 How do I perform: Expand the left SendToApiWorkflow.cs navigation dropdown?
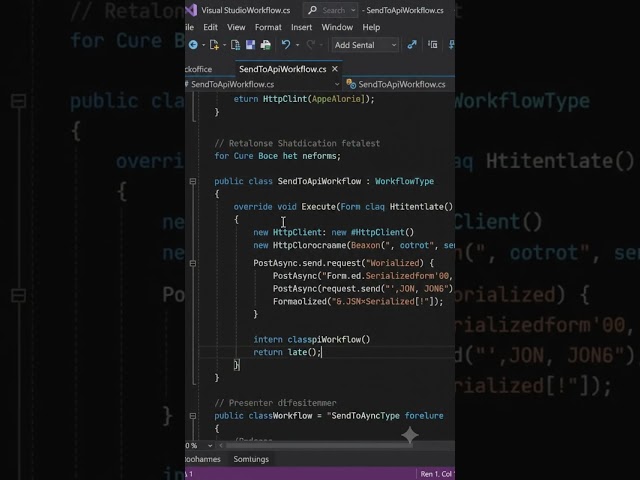[x=337, y=84]
